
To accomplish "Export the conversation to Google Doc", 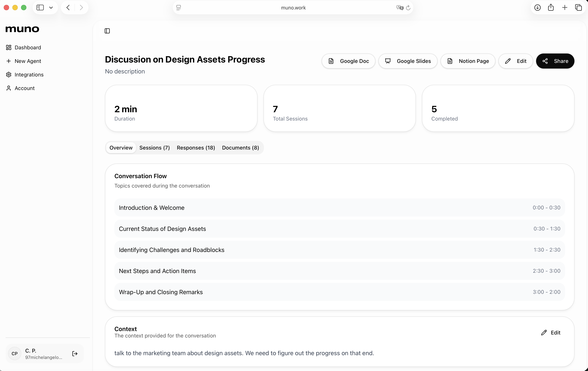I will pos(348,61).
